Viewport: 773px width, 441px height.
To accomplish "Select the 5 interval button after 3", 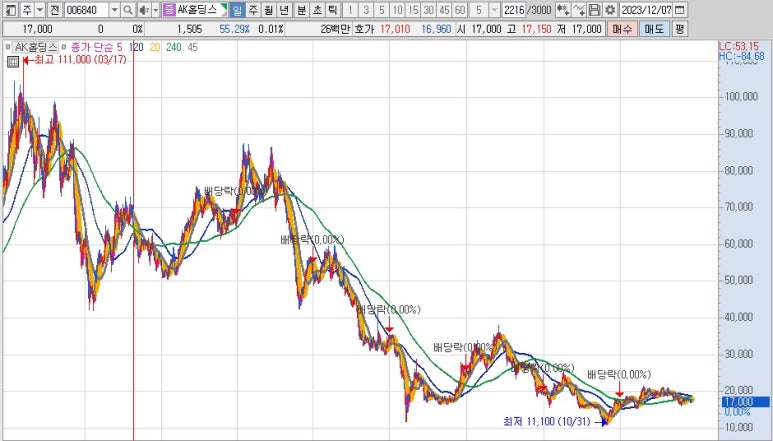I will point(382,9).
